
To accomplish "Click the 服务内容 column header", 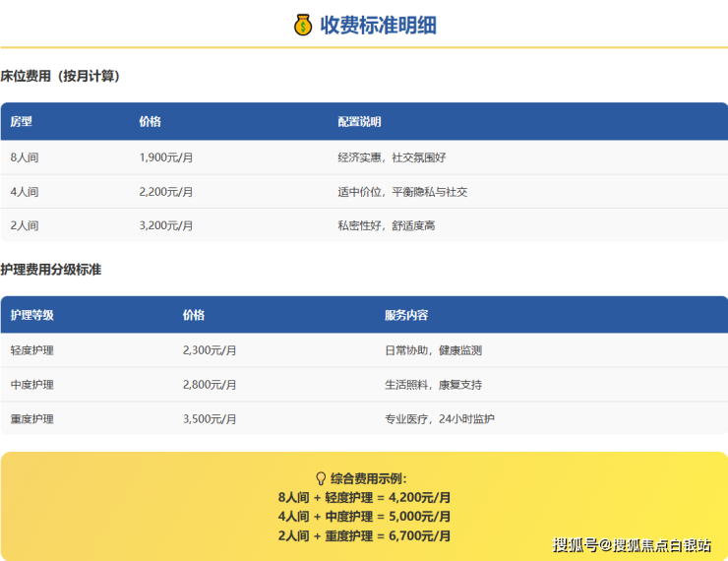I will (x=406, y=315).
